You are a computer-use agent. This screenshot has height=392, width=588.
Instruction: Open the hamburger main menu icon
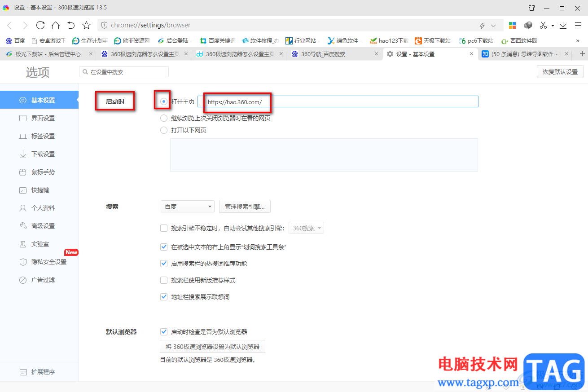click(x=578, y=25)
